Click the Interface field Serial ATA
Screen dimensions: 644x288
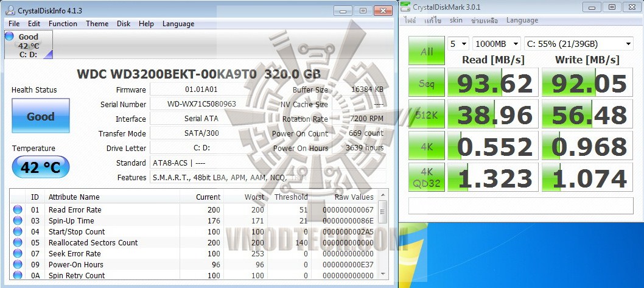201,119
